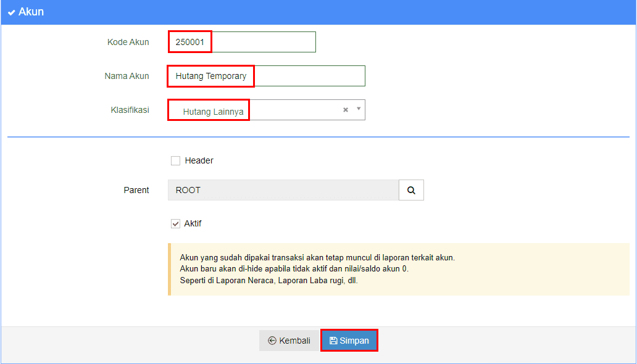The width and height of the screenshot is (637, 364).
Task: Click the Kode Akun input field
Action: coord(242,41)
